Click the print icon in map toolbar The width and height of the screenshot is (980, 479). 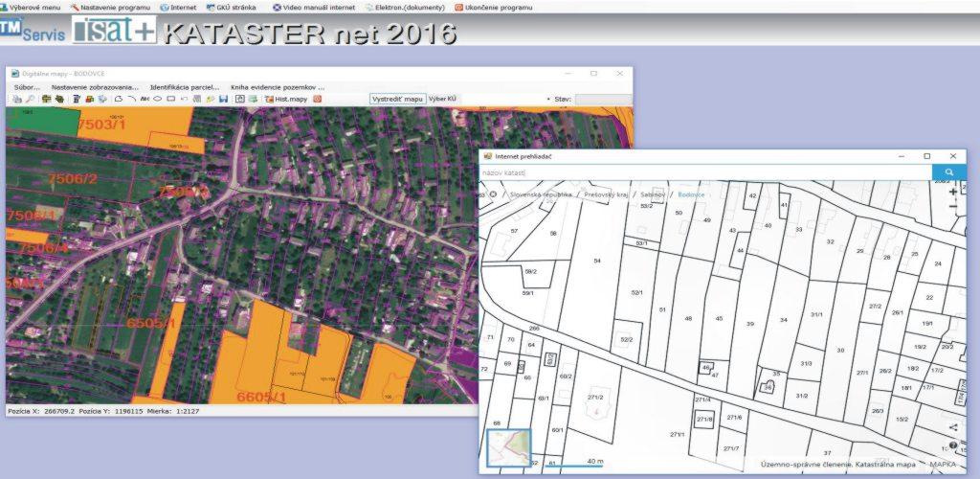17,99
